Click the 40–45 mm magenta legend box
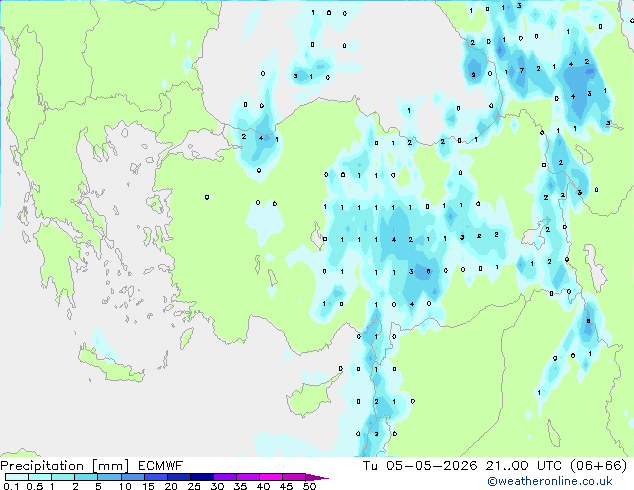Image resolution: width=634 pixels, height=490 pixels. pos(271,477)
